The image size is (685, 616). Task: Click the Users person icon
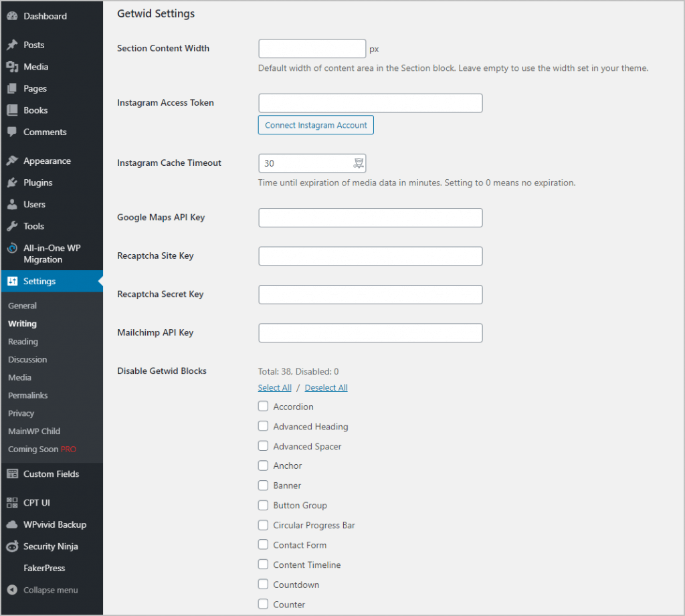[12, 205]
